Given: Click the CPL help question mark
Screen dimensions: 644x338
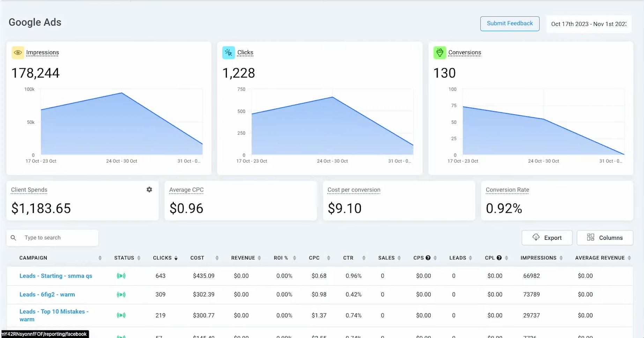Looking at the screenshot, I should click(499, 258).
